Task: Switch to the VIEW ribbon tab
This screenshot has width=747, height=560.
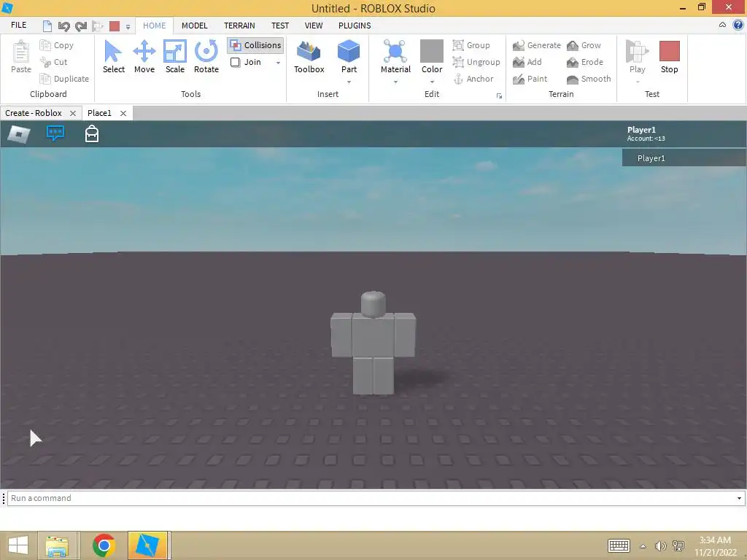Action: [x=314, y=26]
